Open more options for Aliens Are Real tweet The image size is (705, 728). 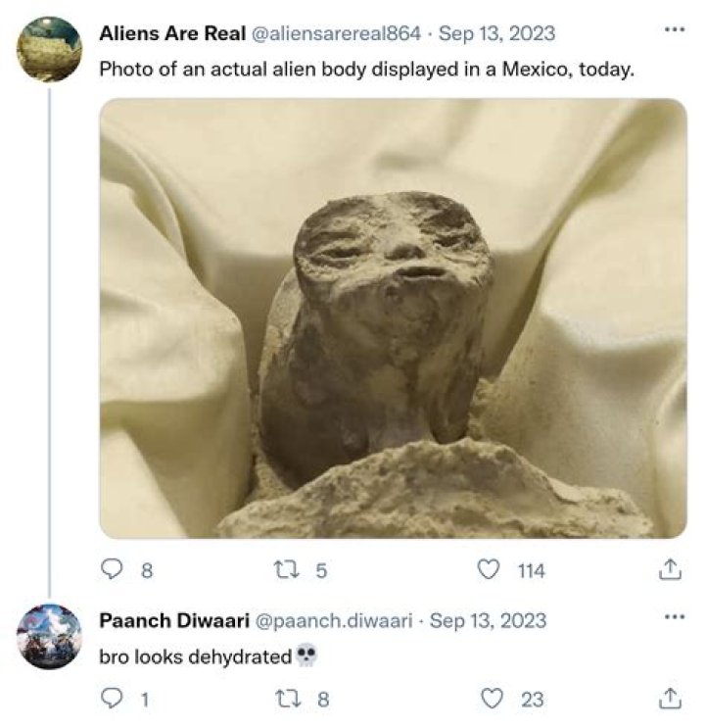point(674,29)
